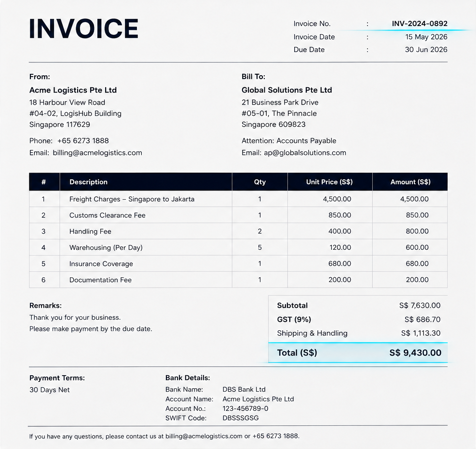Select Customs Clearance Fee description
This screenshot has height=449, width=476.
[107, 215]
